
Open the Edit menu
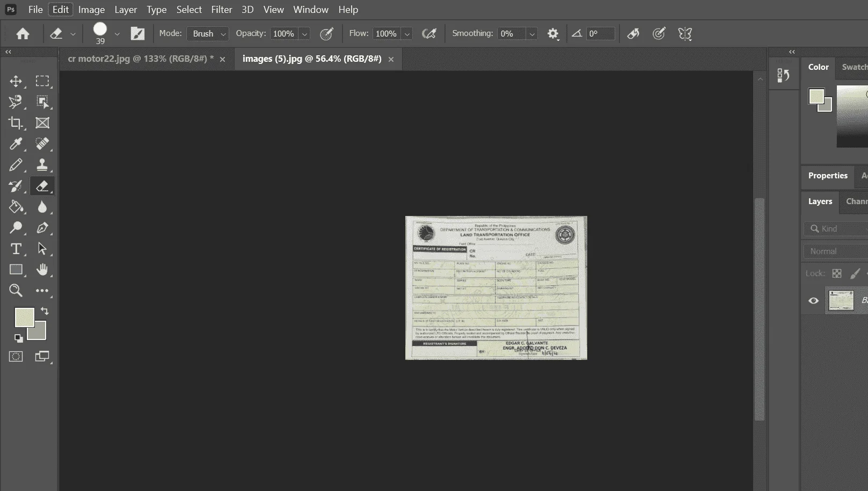(61, 10)
